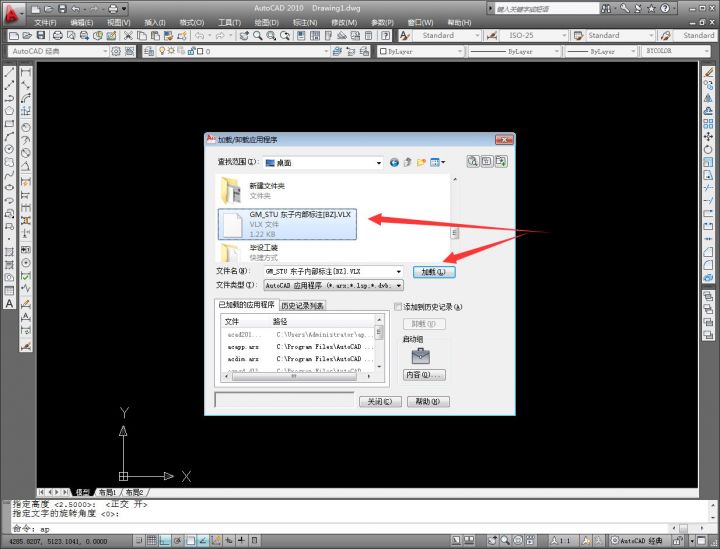Select the Text (A) tool in left toolbar
The width and height of the screenshot is (720, 549).
(x=9, y=303)
